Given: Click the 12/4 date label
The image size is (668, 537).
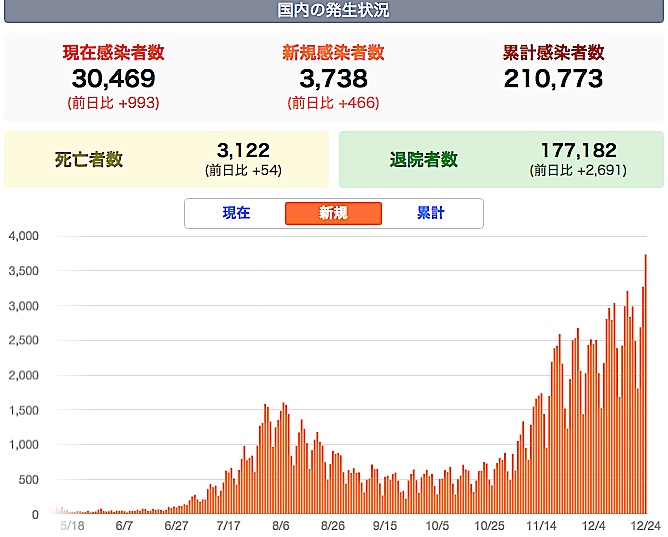Looking at the screenshot, I should pyautogui.click(x=593, y=526).
